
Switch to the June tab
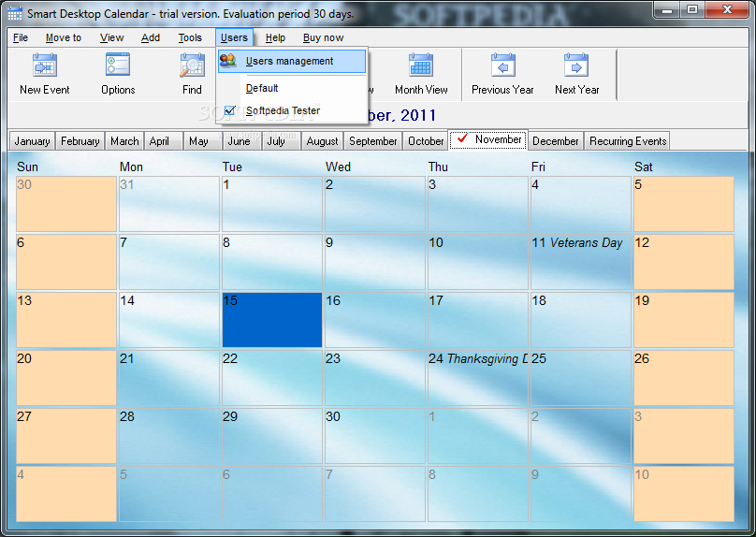point(241,141)
